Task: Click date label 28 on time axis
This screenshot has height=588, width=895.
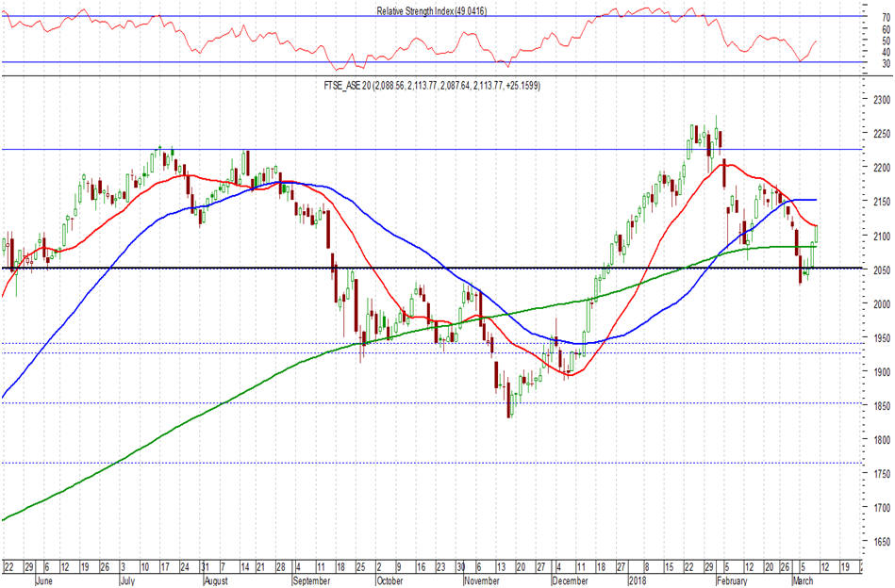Action: 280,567
